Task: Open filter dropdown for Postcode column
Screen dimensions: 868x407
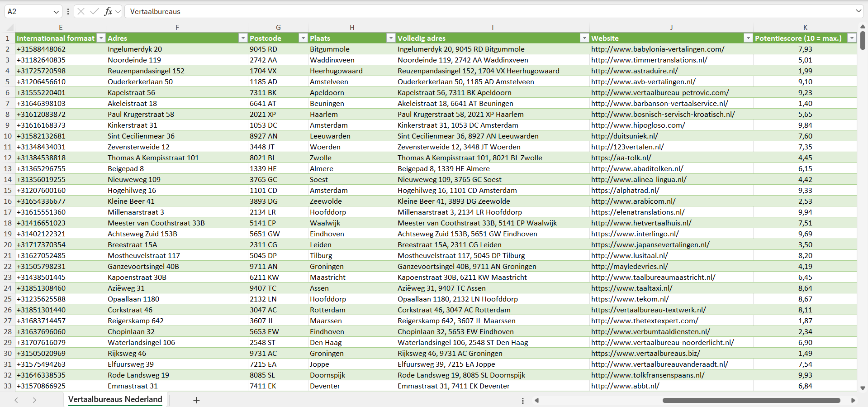Action: [303, 38]
